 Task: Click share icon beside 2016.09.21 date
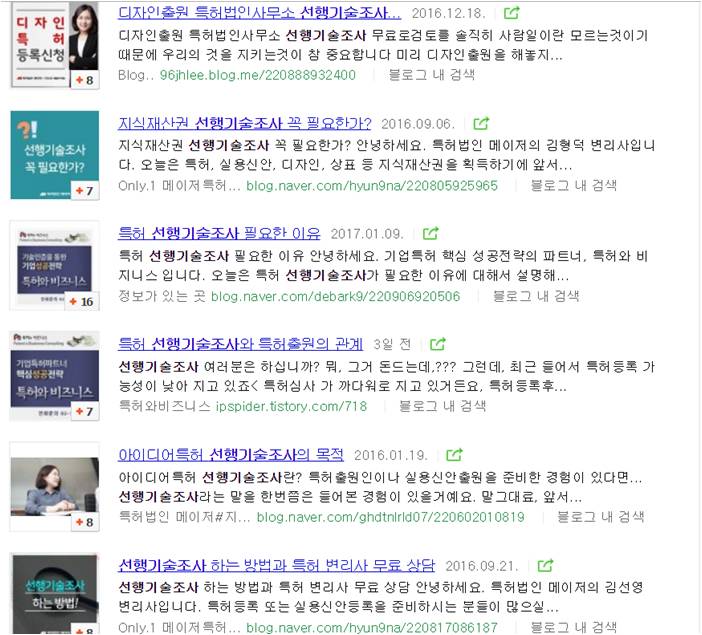click(545, 566)
